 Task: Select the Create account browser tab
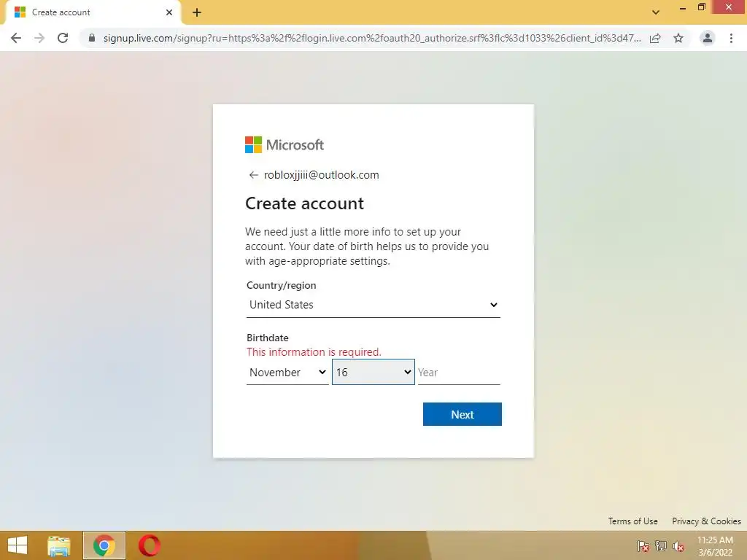pyautogui.click(x=93, y=12)
